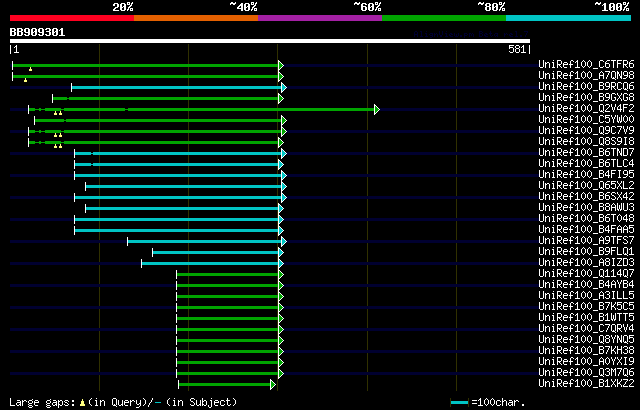Click the UniRef100_A3ILL5 label

pos(587,296)
